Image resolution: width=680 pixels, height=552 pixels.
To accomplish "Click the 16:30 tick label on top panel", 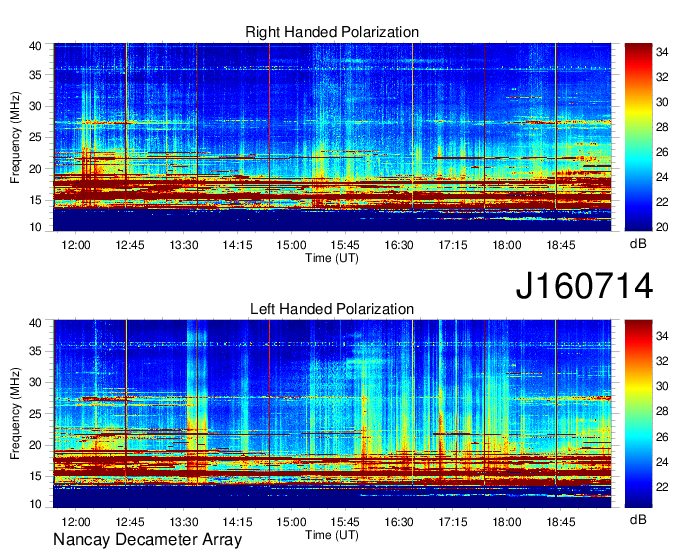I will pyautogui.click(x=399, y=245).
